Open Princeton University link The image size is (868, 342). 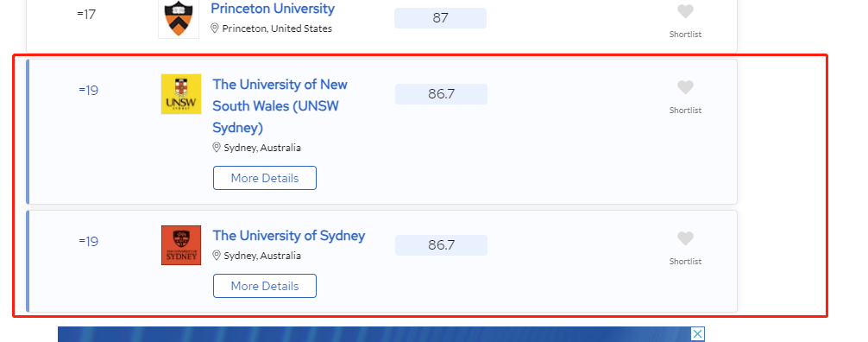click(273, 9)
